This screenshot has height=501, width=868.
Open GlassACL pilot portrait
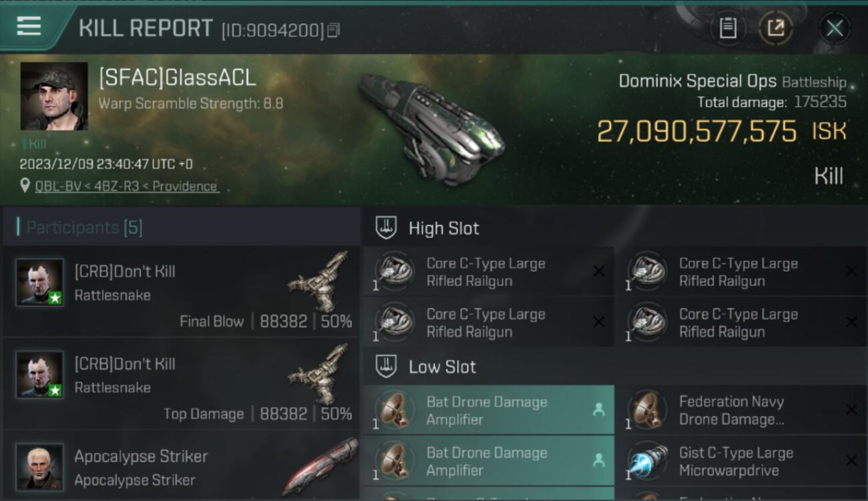pos(54,96)
